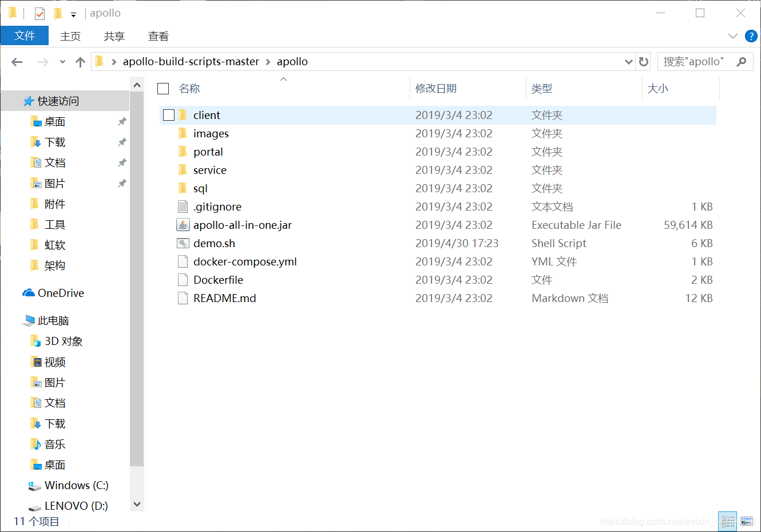
Task: Open 视频 under 此电脑
Action: pyautogui.click(x=55, y=362)
